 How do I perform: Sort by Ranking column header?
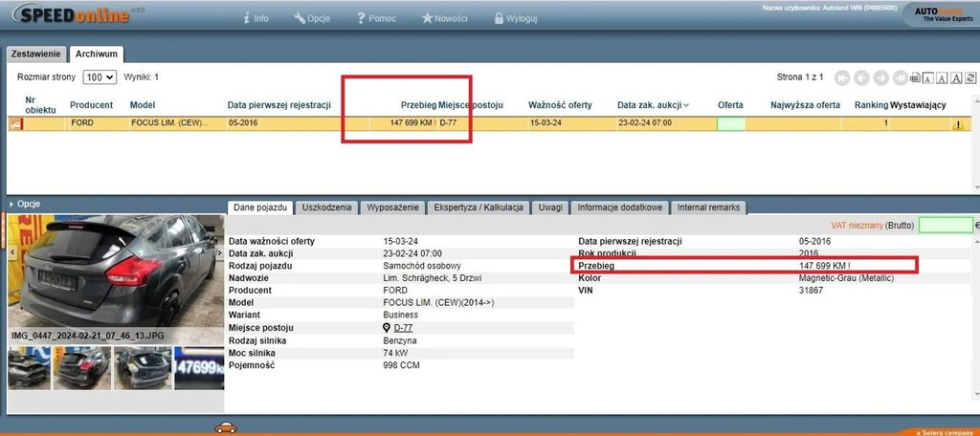871,105
